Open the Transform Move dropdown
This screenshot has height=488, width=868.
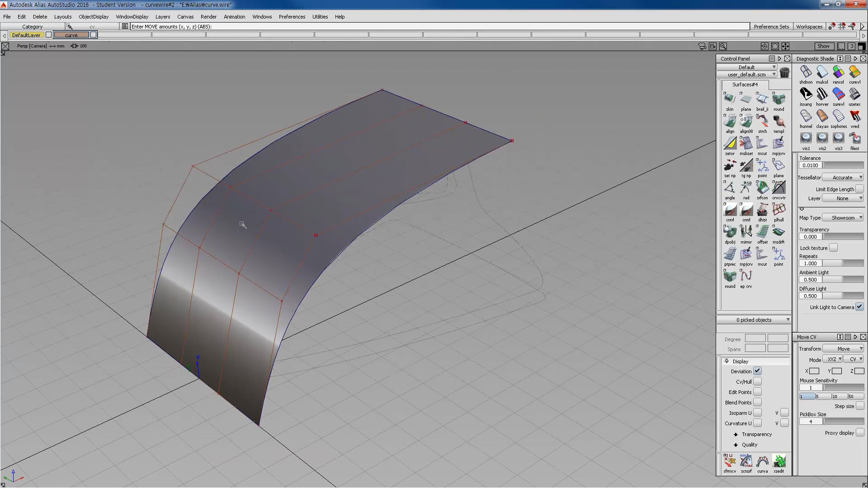tap(843, 349)
